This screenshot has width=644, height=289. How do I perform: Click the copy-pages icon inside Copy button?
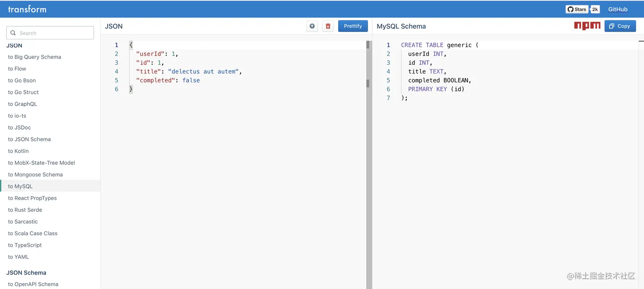612,26
